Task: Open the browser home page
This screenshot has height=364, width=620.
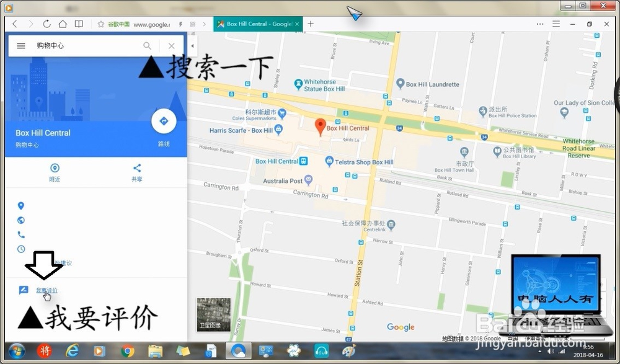Action: tap(63, 24)
